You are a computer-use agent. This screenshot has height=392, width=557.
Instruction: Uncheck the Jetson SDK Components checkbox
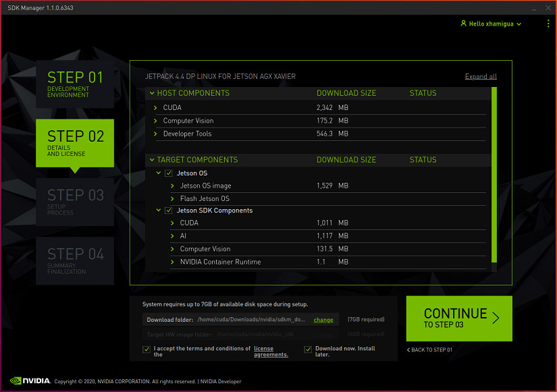(168, 211)
